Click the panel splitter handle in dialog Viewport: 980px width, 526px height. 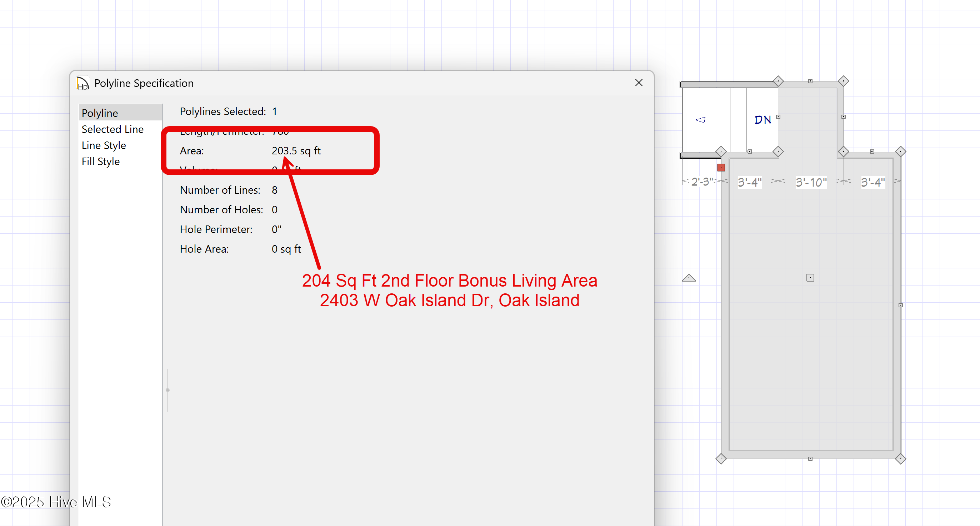(x=168, y=390)
